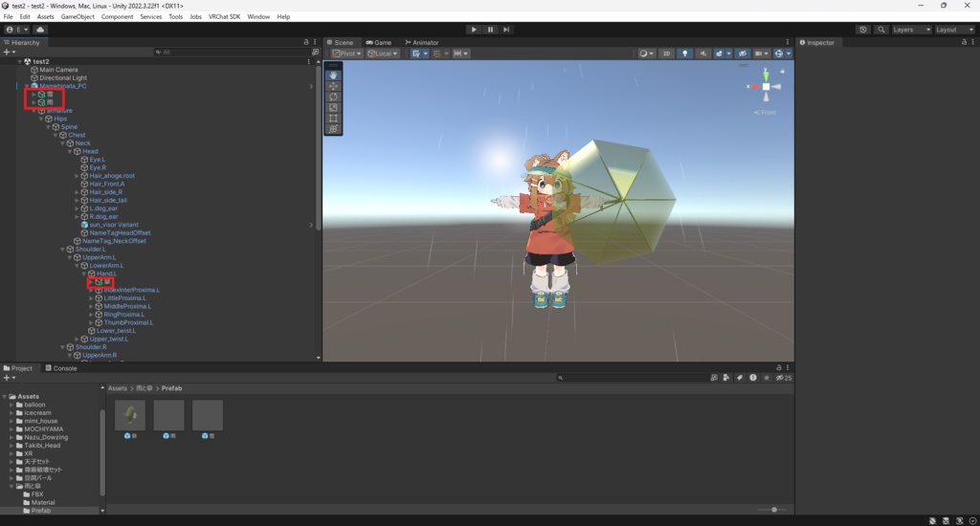This screenshot has height=526, width=980.
Task: Open the VRChat SDK menu
Action: pyautogui.click(x=224, y=17)
